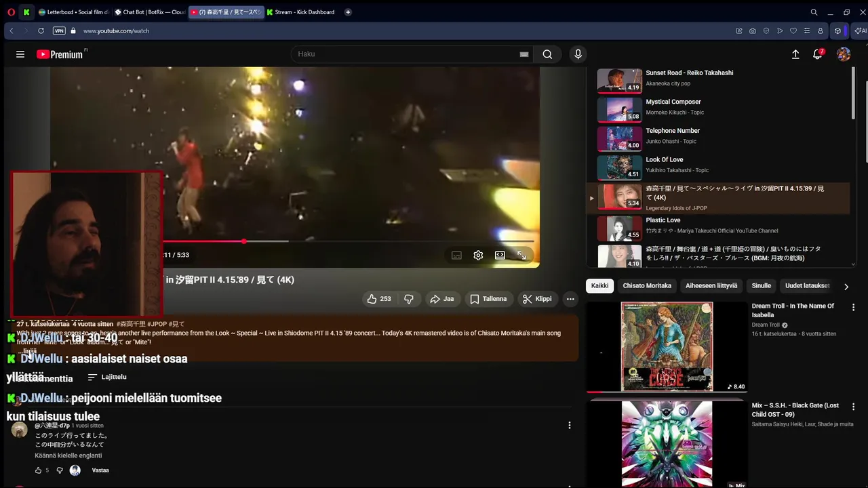Reply to comment with Vastaa
This screenshot has height=488, width=868.
tap(100, 470)
